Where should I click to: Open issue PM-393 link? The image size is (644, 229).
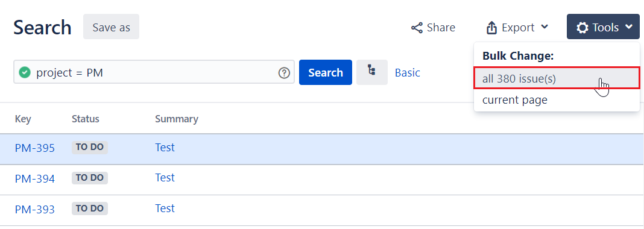(x=34, y=209)
